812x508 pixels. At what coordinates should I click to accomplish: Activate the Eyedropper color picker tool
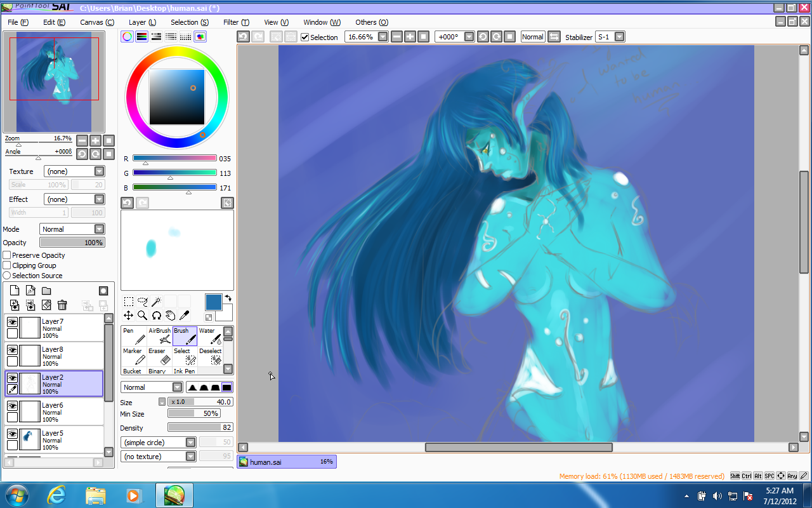click(x=185, y=315)
